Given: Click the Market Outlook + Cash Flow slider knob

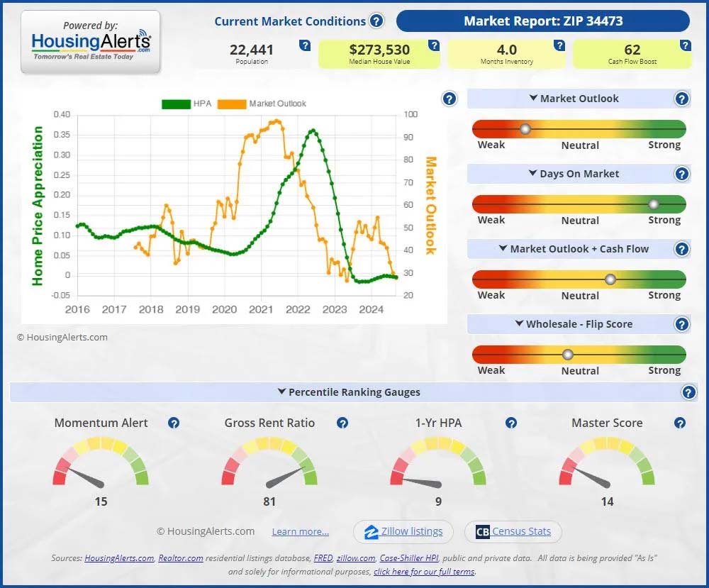Looking at the screenshot, I should tap(610, 279).
